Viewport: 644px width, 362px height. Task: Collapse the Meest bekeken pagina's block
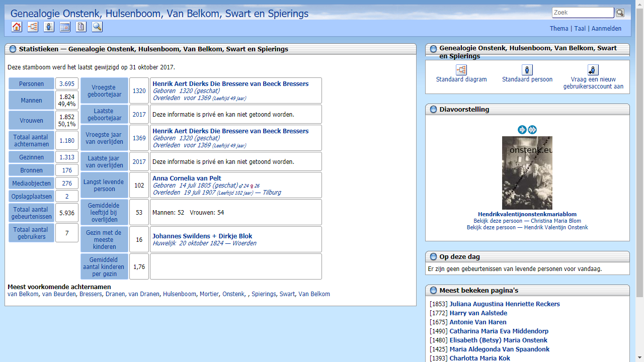click(433, 291)
